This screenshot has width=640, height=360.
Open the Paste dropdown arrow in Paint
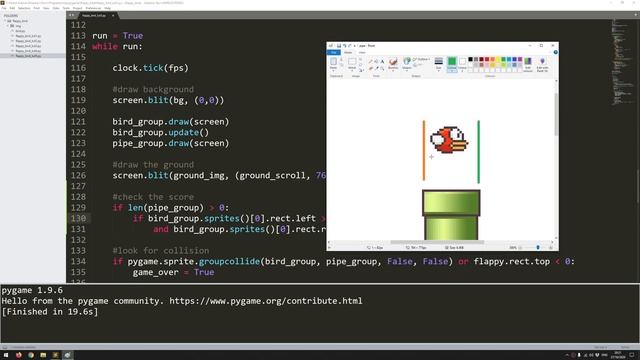pyautogui.click(x=333, y=71)
